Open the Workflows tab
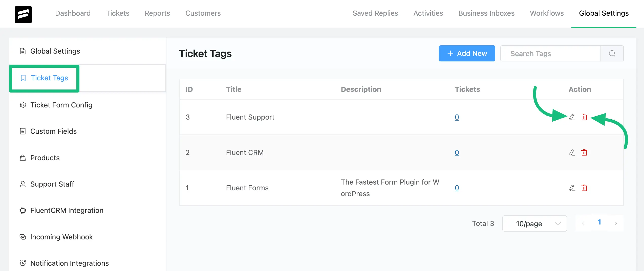The width and height of the screenshot is (644, 271). [547, 13]
